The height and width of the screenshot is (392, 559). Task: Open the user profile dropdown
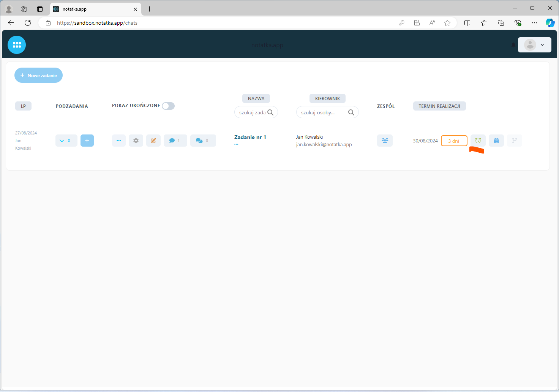(x=534, y=45)
